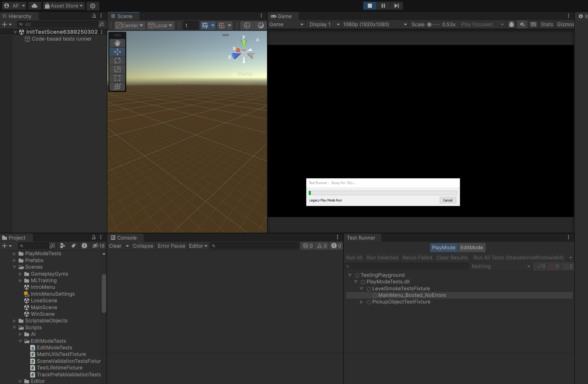The width and height of the screenshot is (588, 384).
Task: Select the Transform tool in Scene toolbar
Action: click(117, 87)
